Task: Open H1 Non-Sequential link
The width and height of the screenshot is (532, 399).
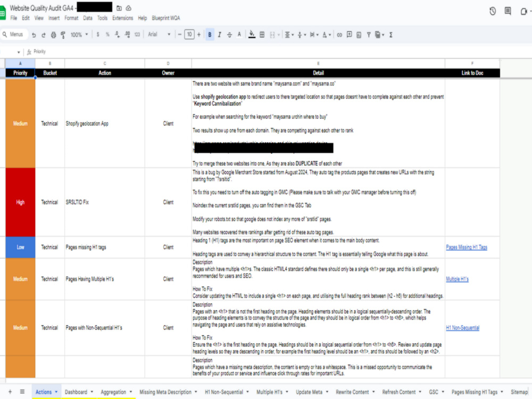Action: click(462, 328)
